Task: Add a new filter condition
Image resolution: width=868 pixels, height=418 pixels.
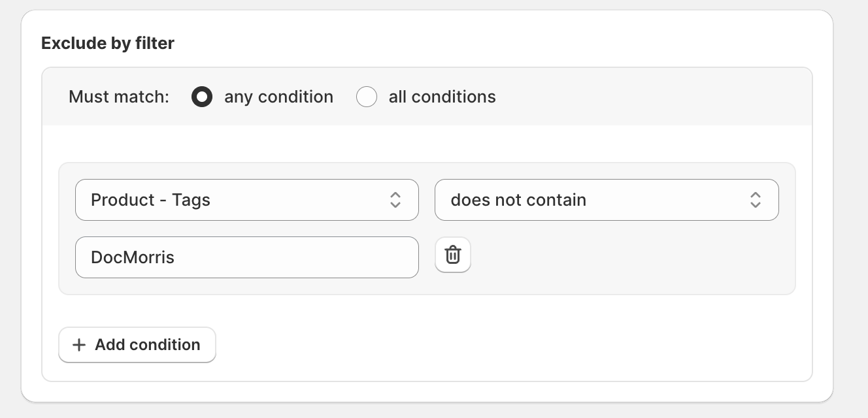Action: point(137,345)
